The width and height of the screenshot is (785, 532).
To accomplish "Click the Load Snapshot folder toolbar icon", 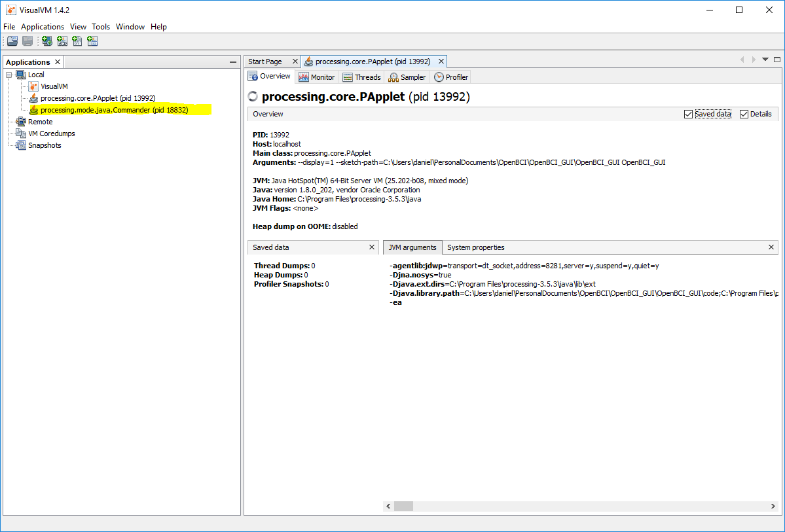I will 12,41.
